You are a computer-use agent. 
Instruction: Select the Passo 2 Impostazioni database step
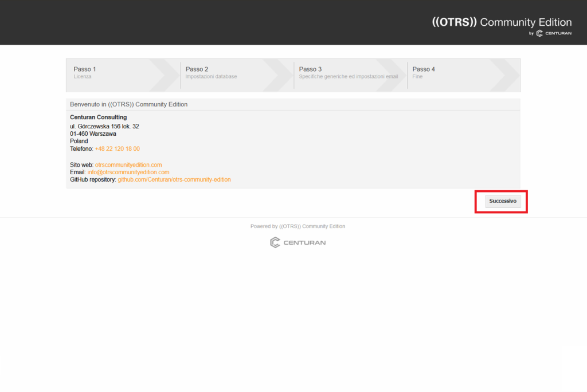coord(237,75)
